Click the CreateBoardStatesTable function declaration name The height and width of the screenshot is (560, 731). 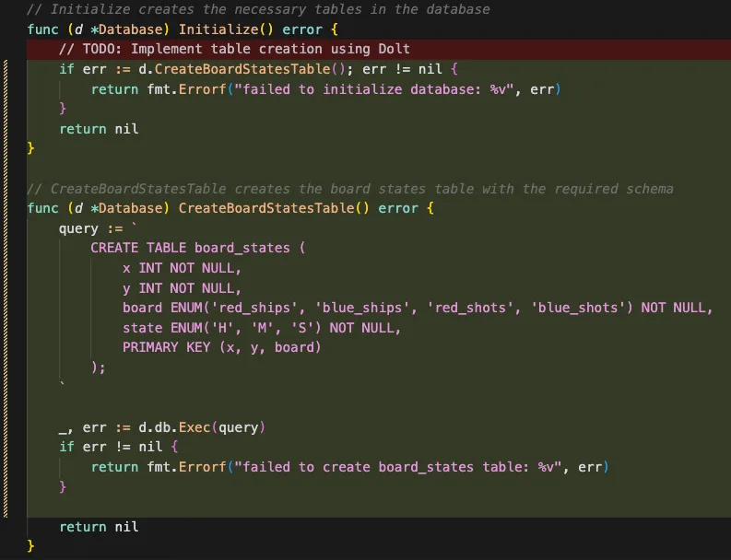click(x=264, y=208)
